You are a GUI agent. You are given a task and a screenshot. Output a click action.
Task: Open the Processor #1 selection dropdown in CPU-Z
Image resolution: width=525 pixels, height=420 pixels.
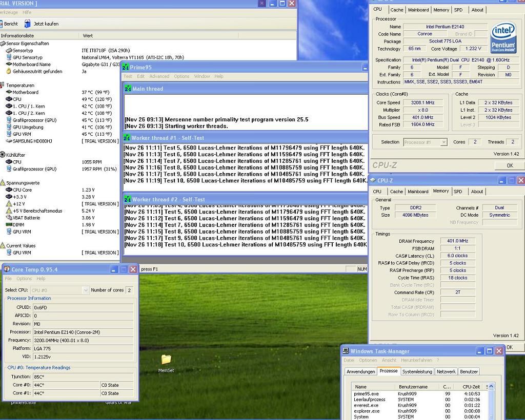point(443,142)
